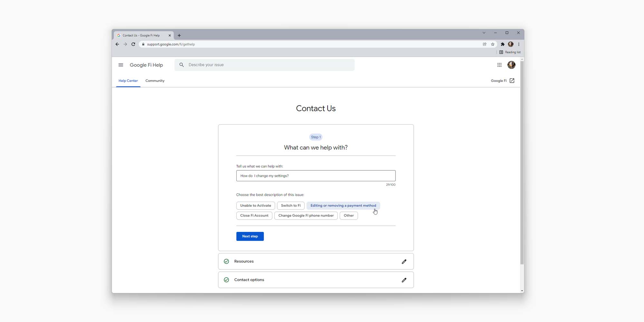Open the browser tab list chevron
The image size is (644, 322).
pos(484,33)
